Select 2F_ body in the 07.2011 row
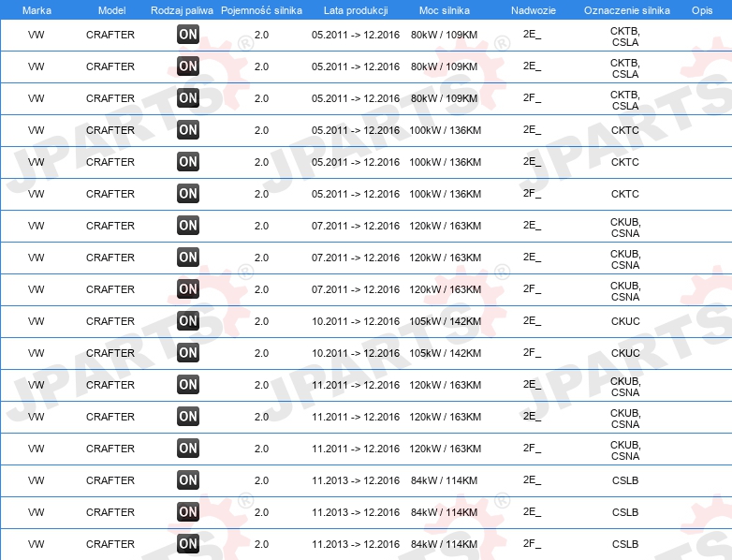The width and height of the screenshot is (732, 560). tap(533, 289)
